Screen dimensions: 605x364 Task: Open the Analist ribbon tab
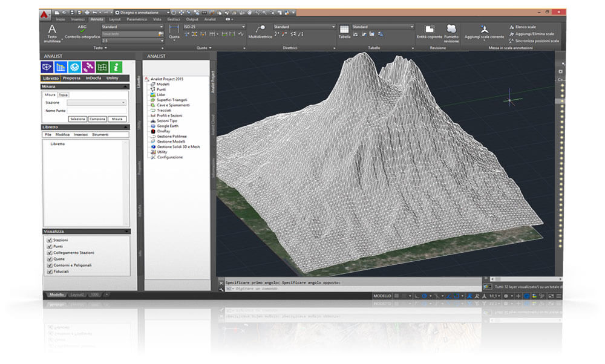[210, 19]
